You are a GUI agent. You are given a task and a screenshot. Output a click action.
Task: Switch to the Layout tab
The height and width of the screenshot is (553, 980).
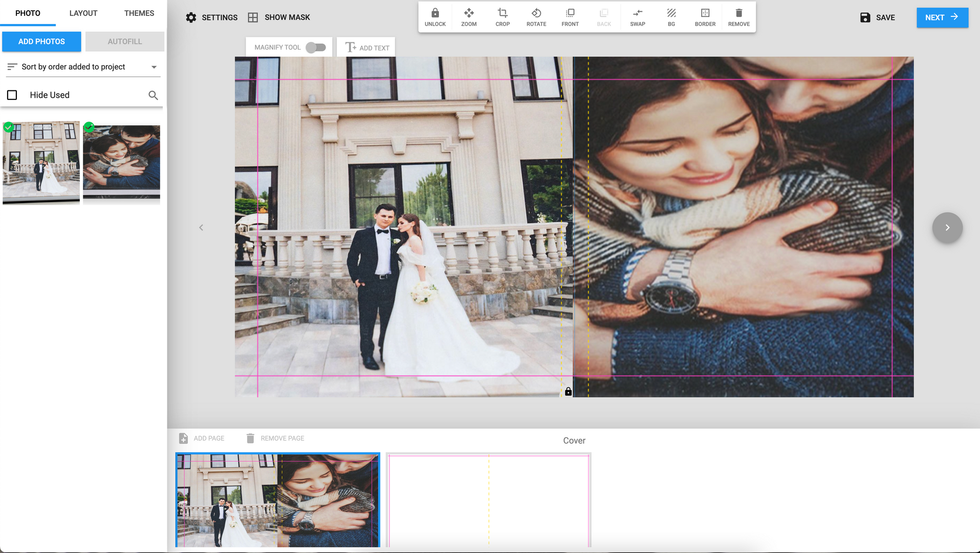click(83, 13)
